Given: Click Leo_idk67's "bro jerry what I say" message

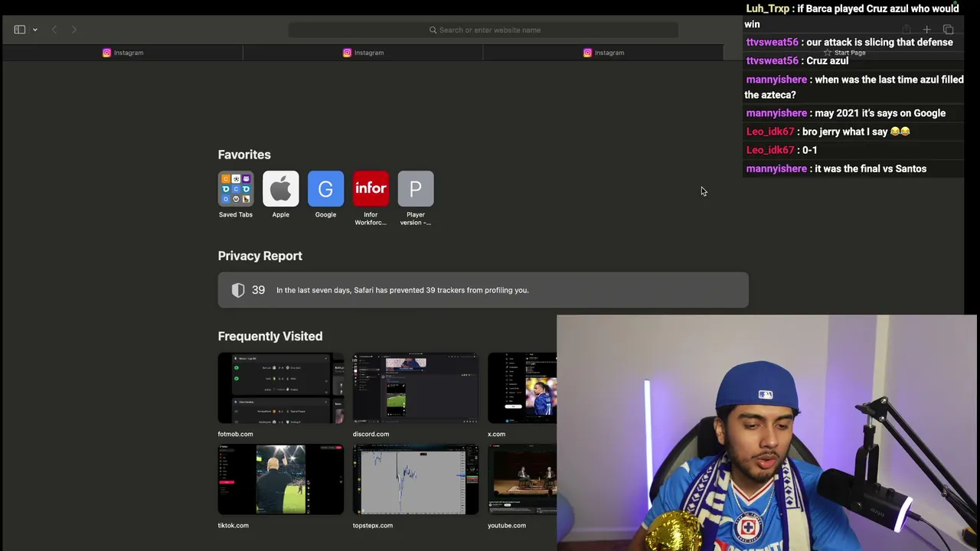Looking at the screenshot, I should pos(856,132).
